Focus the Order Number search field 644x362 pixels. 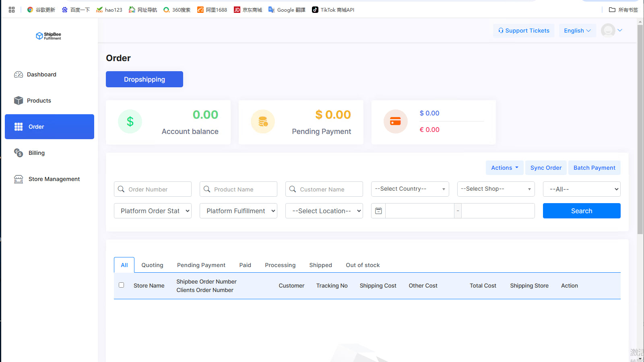click(x=153, y=189)
